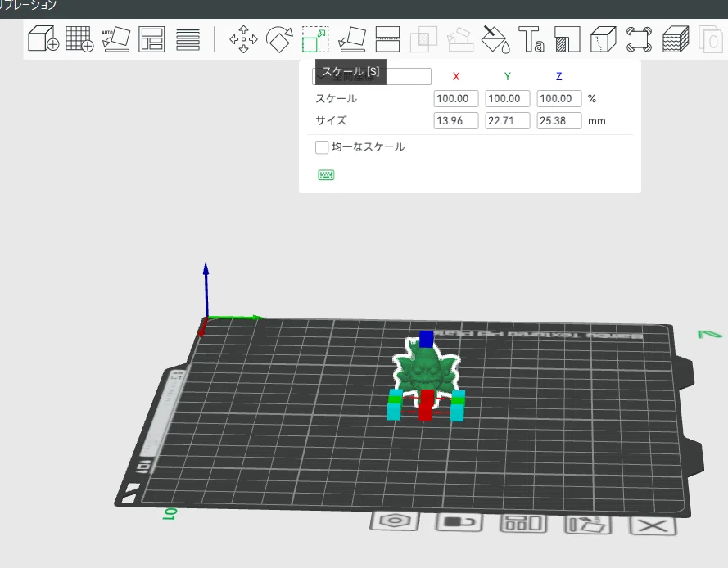The width and height of the screenshot is (728, 568).
Task: Enable the 均一なスケール checkbox
Action: coord(322,147)
